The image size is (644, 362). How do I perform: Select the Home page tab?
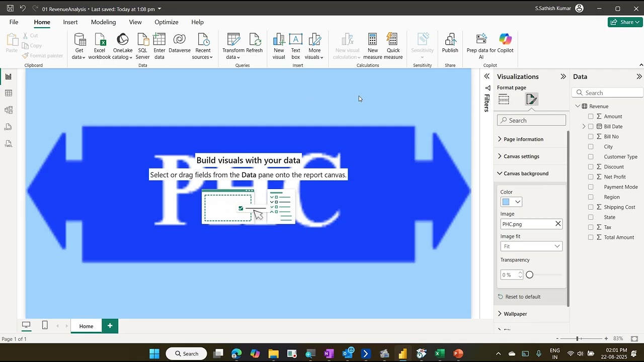(86, 326)
